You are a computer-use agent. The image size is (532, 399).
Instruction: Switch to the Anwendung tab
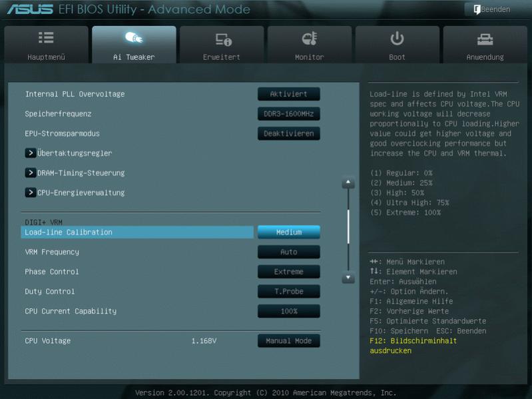(x=485, y=45)
